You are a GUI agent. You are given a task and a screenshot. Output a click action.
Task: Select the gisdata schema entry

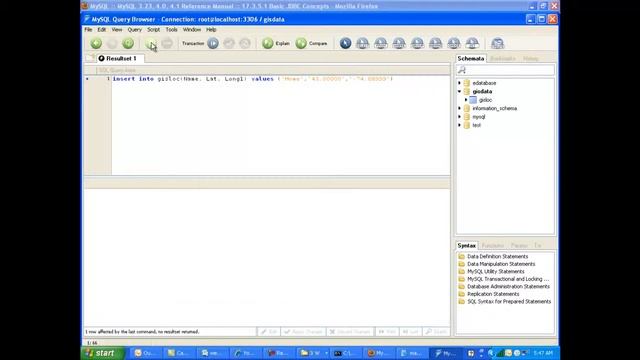482,91
